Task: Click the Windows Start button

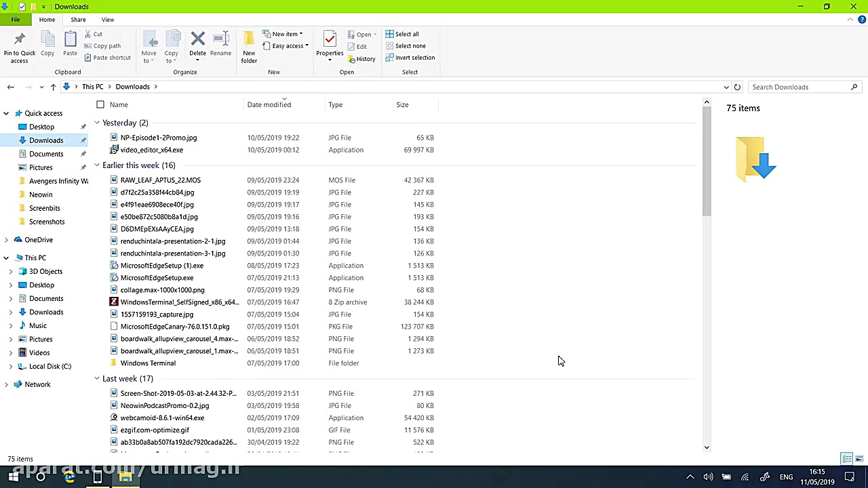Action: click(13, 477)
